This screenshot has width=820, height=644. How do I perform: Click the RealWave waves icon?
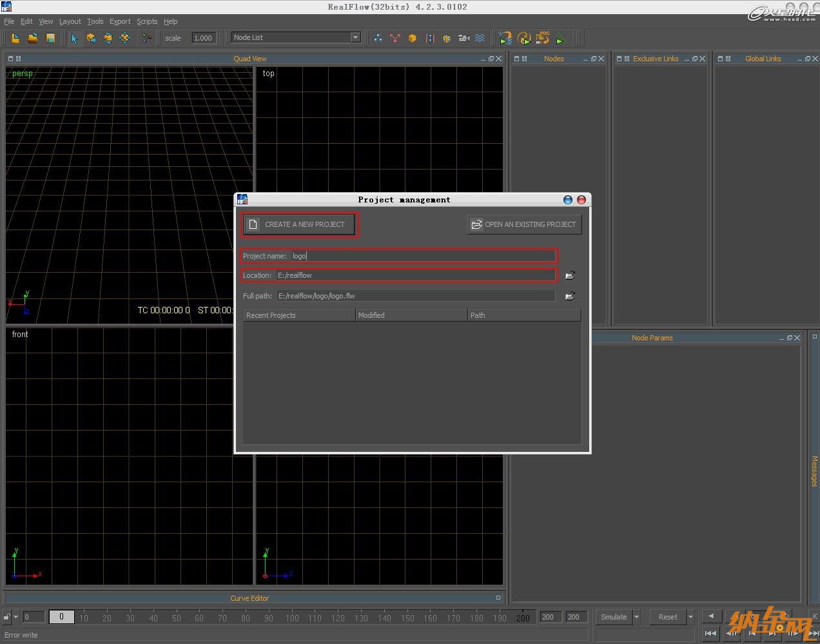pyautogui.click(x=480, y=38)
